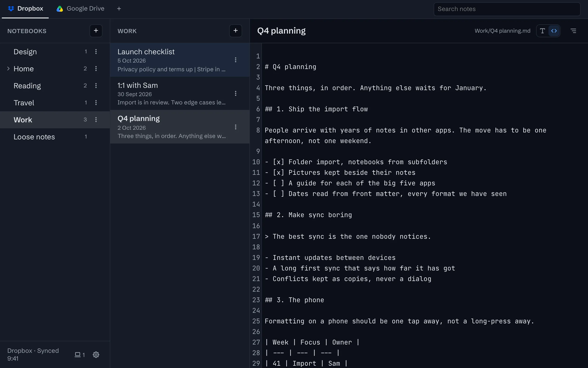Click the table row '41 | Import | Sam'
This screenshot has width=588, height=368.
coord(306,363)
